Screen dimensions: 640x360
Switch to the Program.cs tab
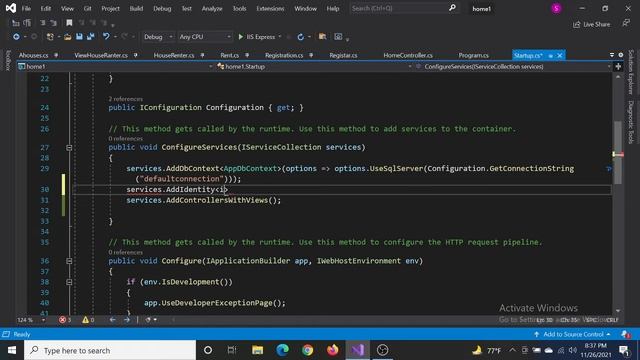pos(473,55)
